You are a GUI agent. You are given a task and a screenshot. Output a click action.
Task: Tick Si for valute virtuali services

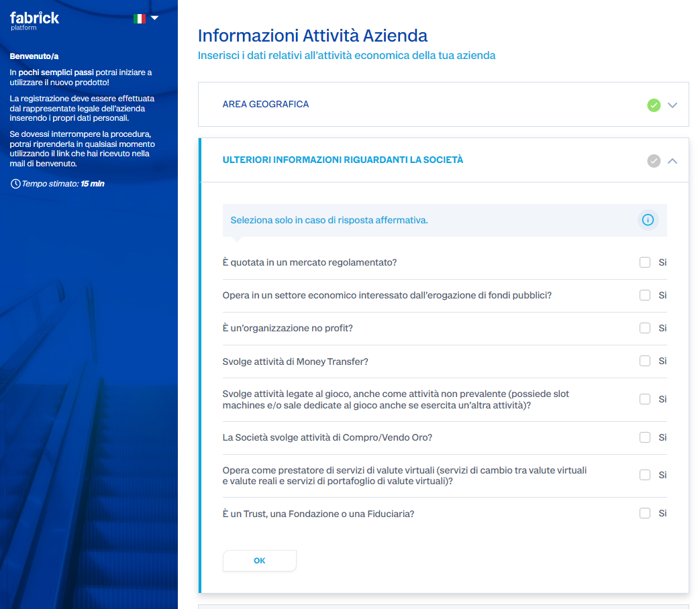pos(645,475)
